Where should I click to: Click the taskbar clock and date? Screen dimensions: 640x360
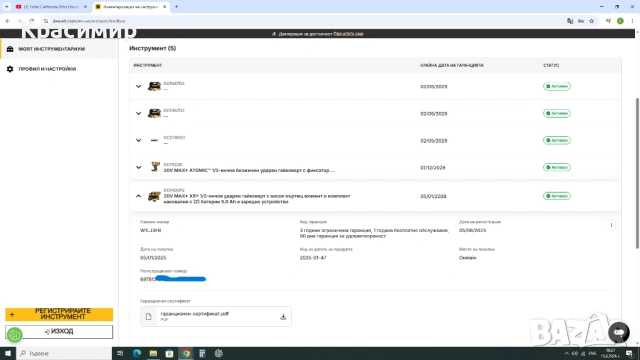click(611, 353)
